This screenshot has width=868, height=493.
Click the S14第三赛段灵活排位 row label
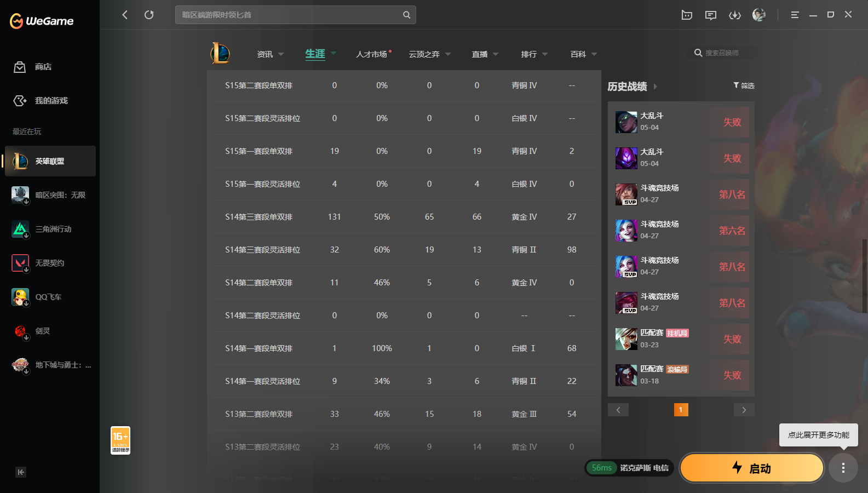click(x=263, y=250)
